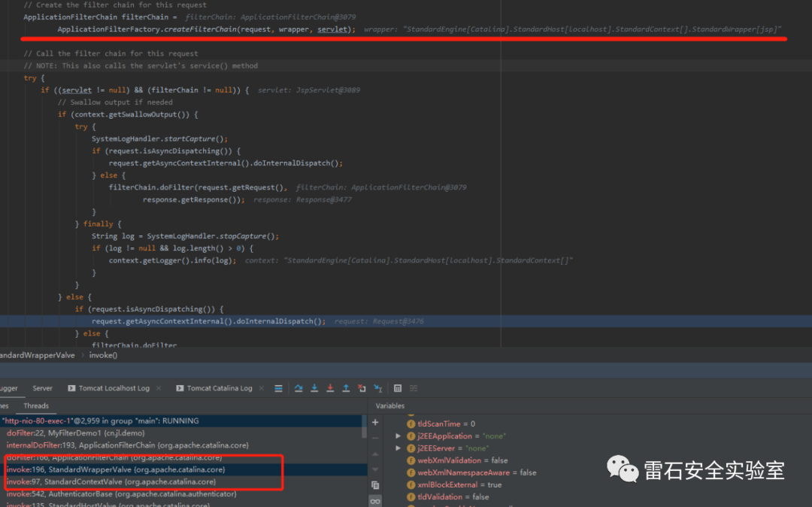Expand the j2EEServer variable
This screenshot has height=507, width=812.
coord(398,448)
